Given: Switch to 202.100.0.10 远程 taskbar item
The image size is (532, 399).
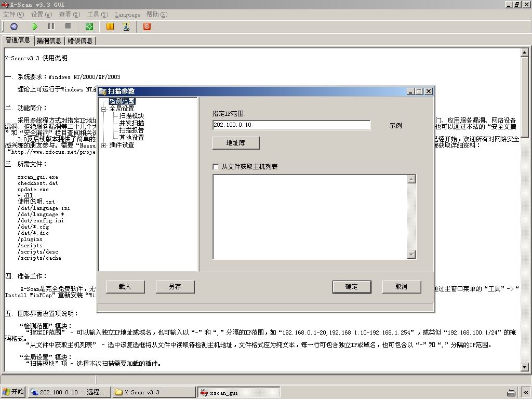Looking at the screenshot, I should pos(69,392).
